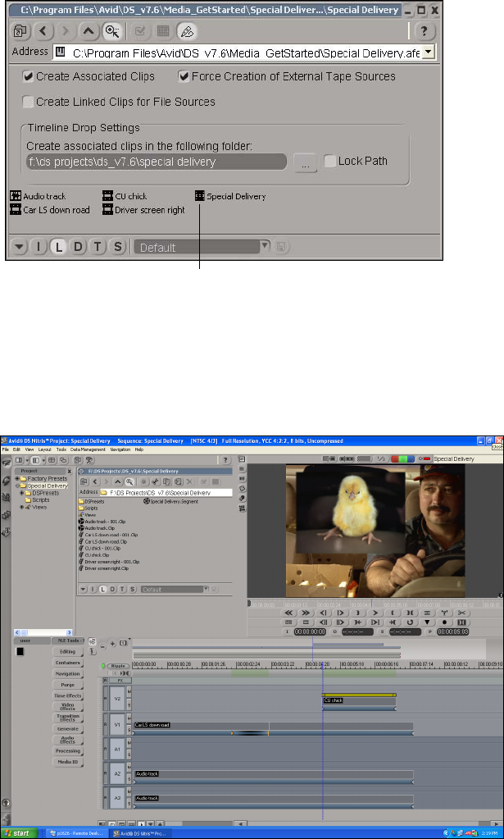Screen dimensions: 504x839
Task: Click the down-arrow menu button left of I
Action: (19, 247)
